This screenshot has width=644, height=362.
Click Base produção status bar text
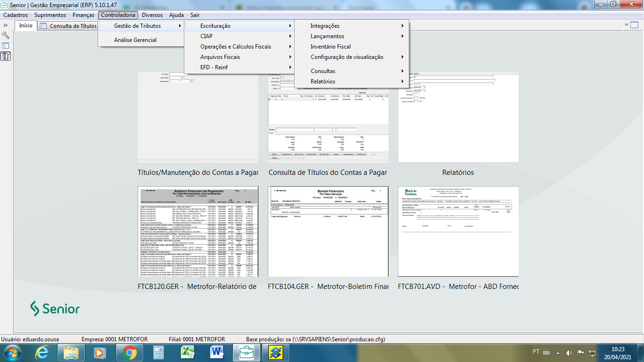point(316,339)
